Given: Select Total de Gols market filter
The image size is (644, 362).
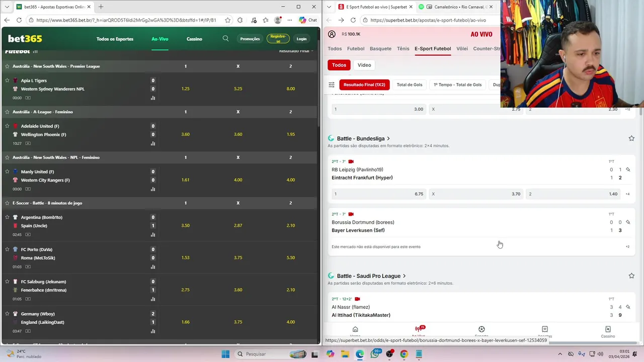Looking at the screenshot, I should coord(410,85).
